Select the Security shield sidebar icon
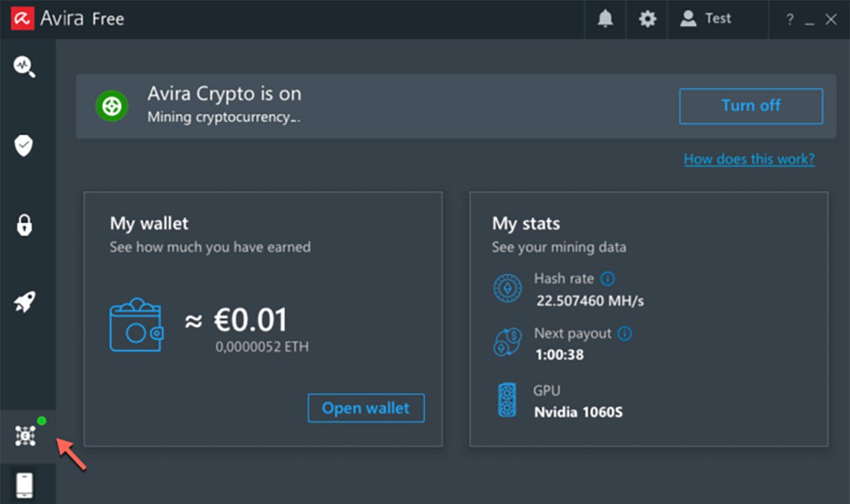 click(x=24, y=145)
